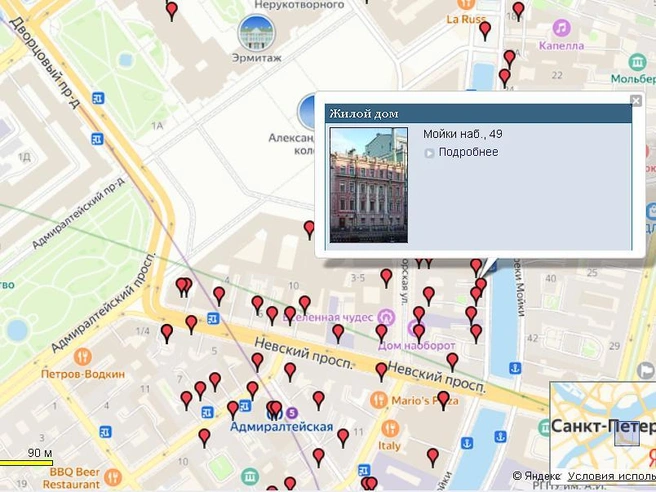Open Условия использования link
656x492 pixels.
612,476
